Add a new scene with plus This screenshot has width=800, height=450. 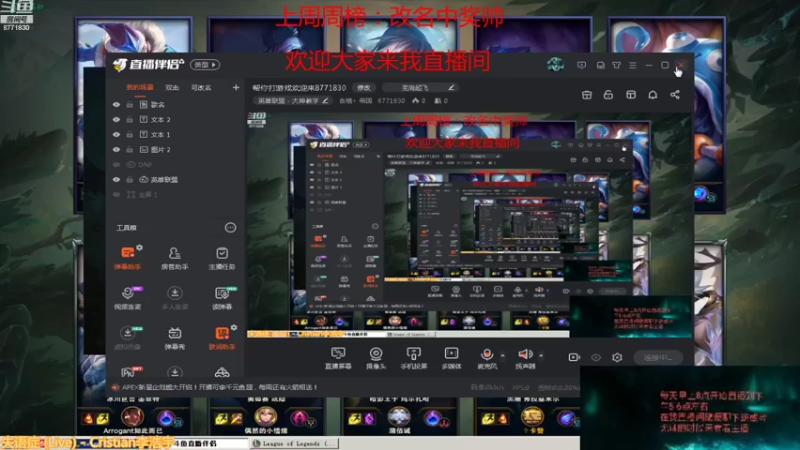(236, 87)
